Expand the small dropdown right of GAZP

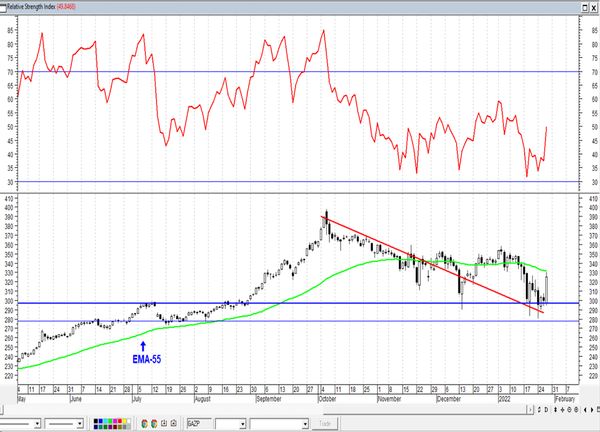pyautogui.click(x=243, y=423)
